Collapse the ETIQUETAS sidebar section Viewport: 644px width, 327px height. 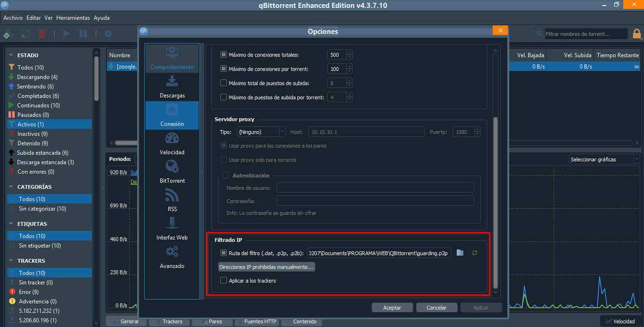11,224
